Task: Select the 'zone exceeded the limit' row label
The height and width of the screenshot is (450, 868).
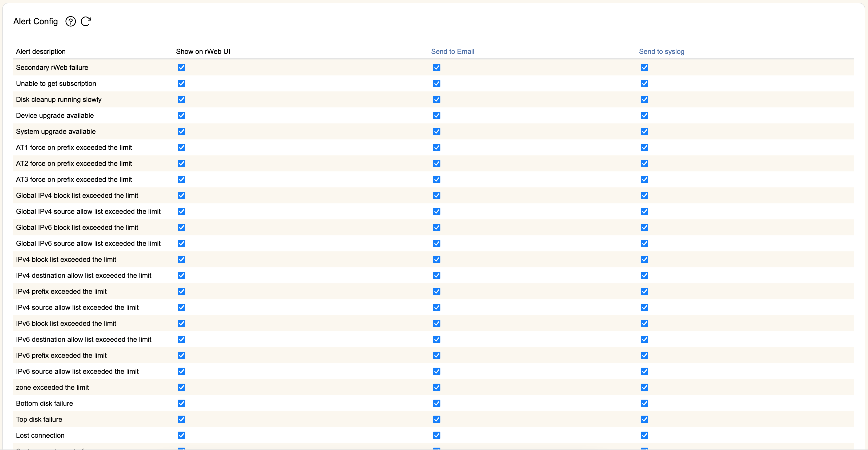Action: pyautogui.click(x=52, y=387)
